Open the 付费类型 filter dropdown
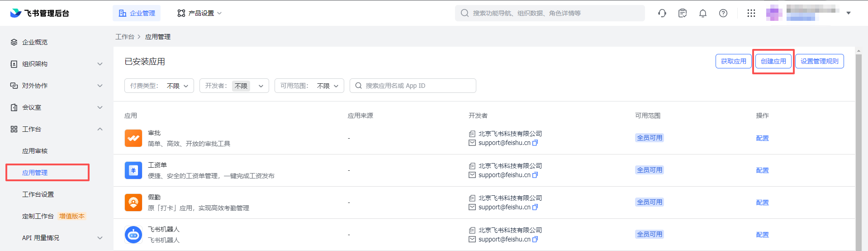Viewport: 868px width, 251px height. click(159, 86)
